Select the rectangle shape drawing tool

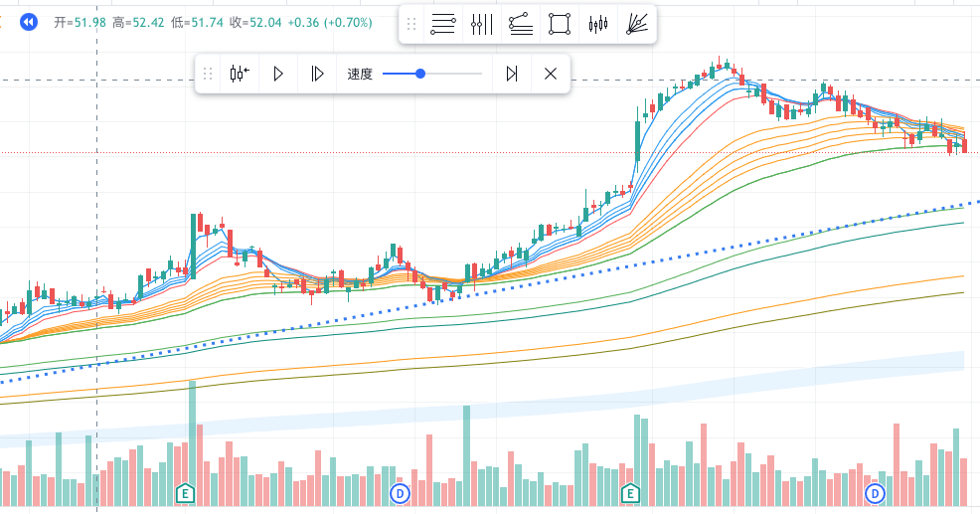[x=560, y=25]
